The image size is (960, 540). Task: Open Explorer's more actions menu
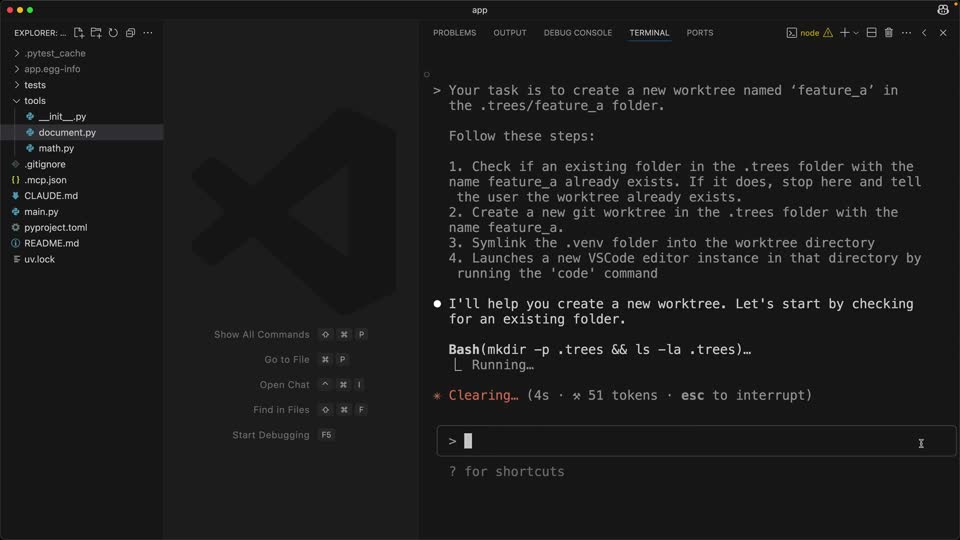click(148, 32)
